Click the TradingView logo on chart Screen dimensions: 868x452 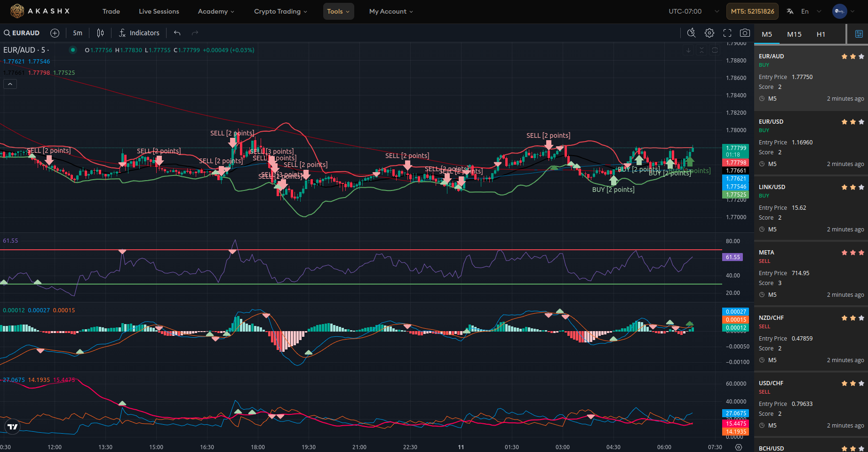click(x=13, y=427)
